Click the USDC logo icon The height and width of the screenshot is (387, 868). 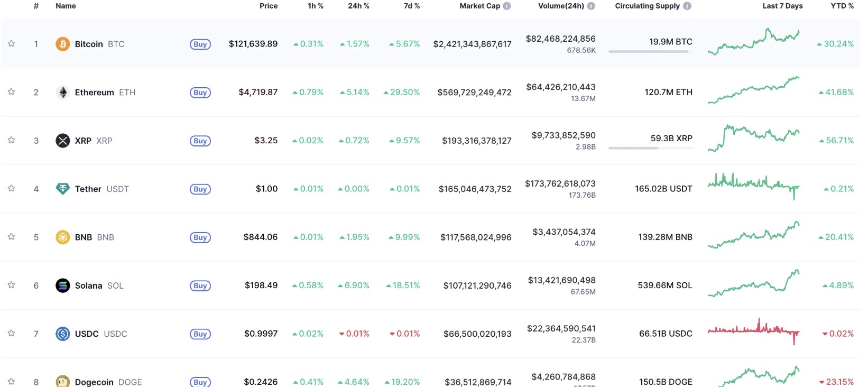62,334
